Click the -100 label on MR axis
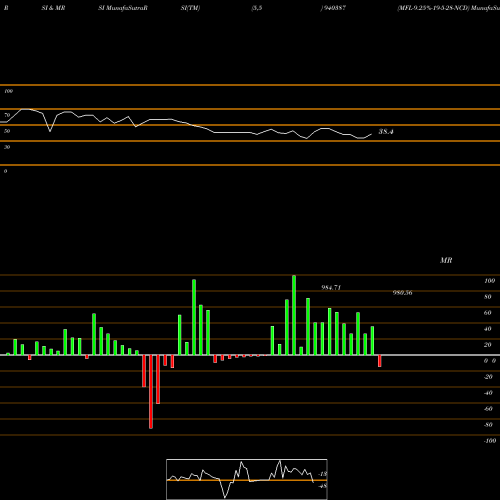 point(490,441)
